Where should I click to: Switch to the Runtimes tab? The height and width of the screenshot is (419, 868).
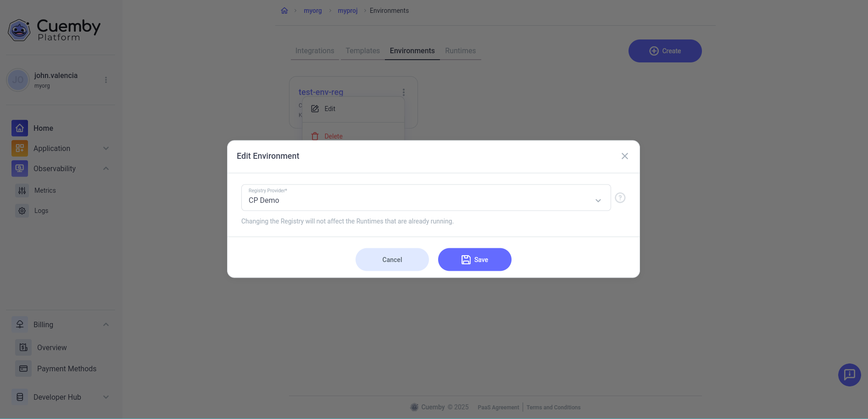pos(460,50)
